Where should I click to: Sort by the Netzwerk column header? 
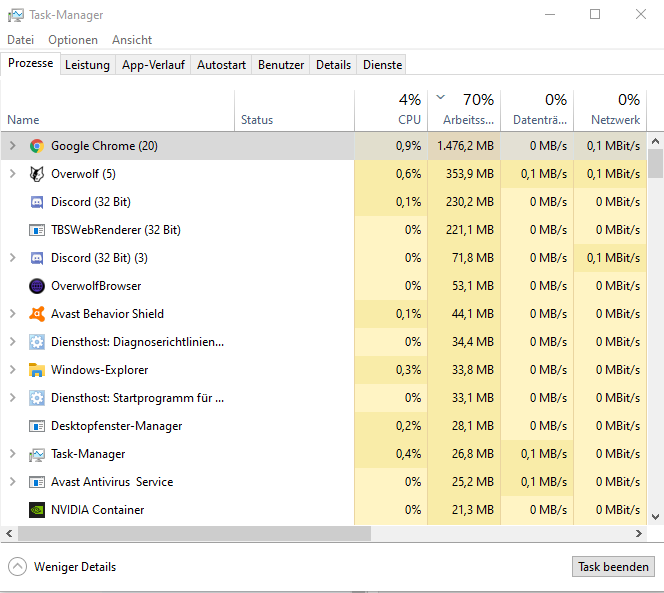tap(610, 110)
